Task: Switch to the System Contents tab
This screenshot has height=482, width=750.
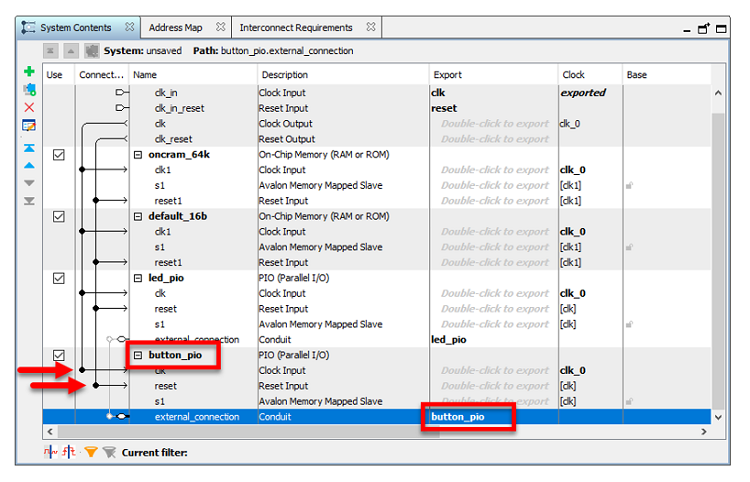Action: point(76,28)
